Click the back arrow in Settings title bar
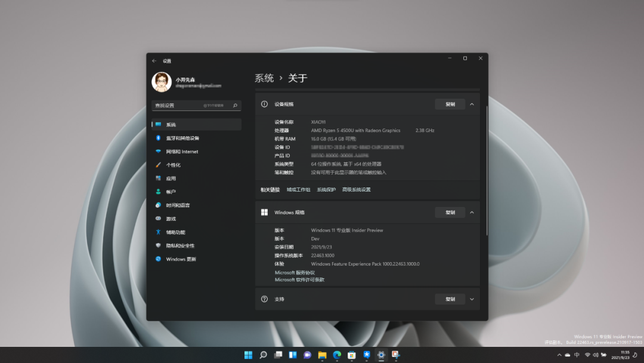 click(x=154, y=61)
